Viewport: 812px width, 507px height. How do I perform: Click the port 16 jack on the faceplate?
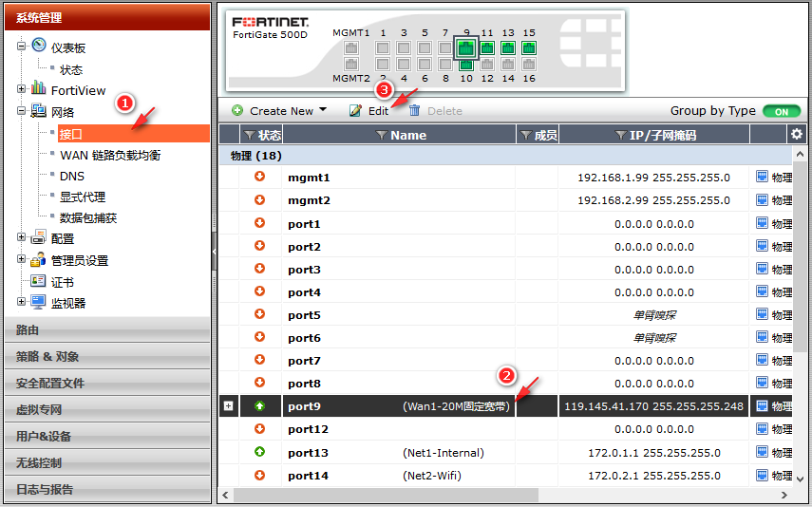[529, 65]
